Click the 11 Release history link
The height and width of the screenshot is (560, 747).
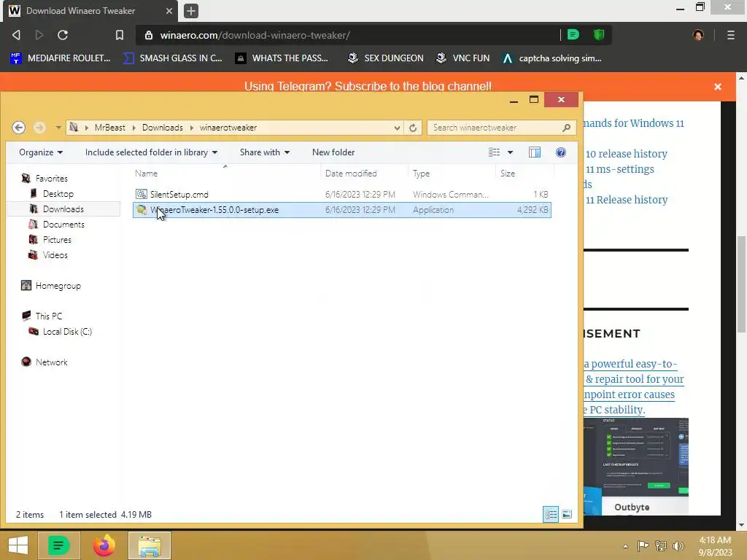coord(627,200)
